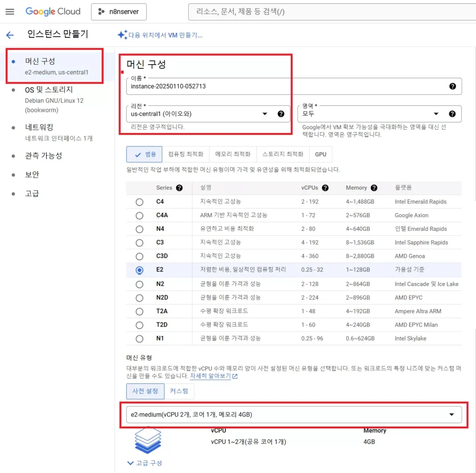Click the top search bar

[x=332, y=12]
